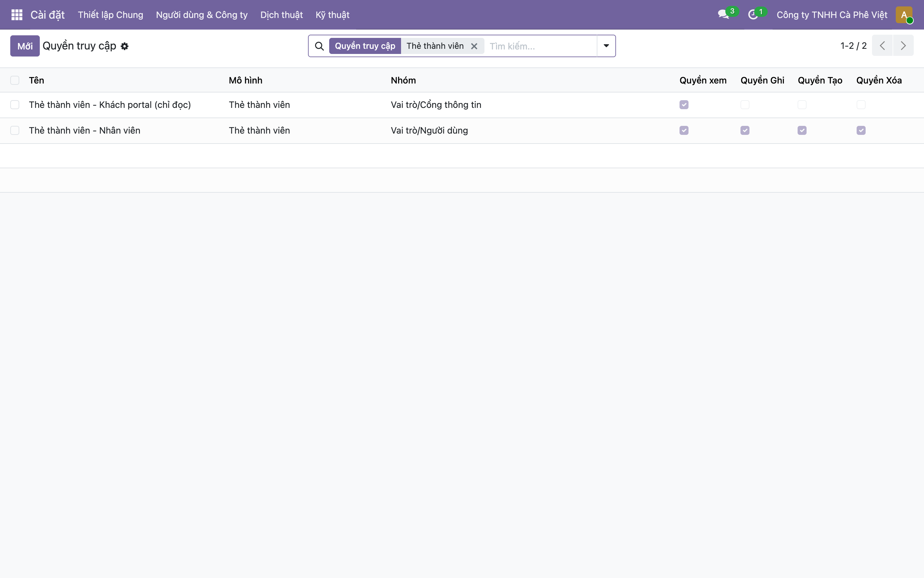Viewport: 924px width, 578px height.
Task: Click gear icon next to Quyền truy cập
Action: click(x=124, y=46)
